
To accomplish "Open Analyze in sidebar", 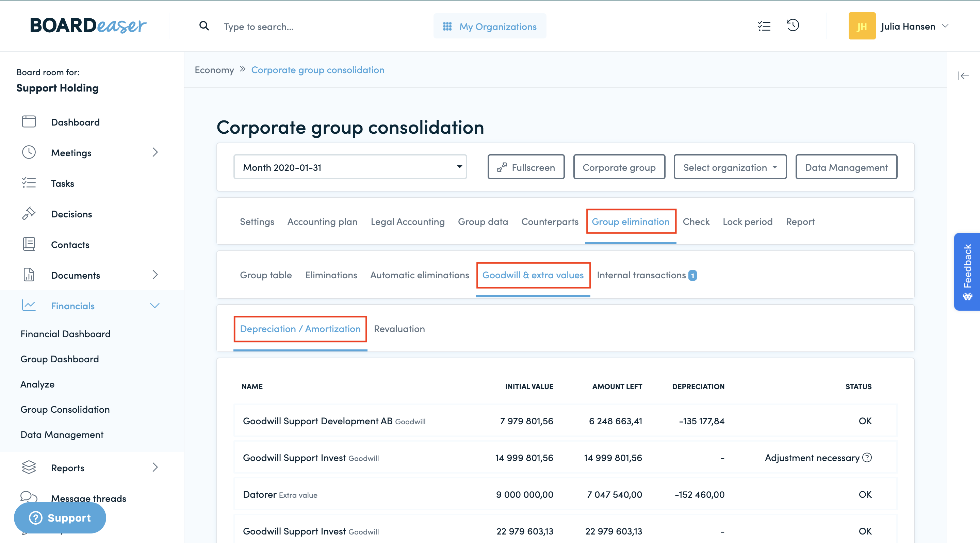I will (37, 384).
